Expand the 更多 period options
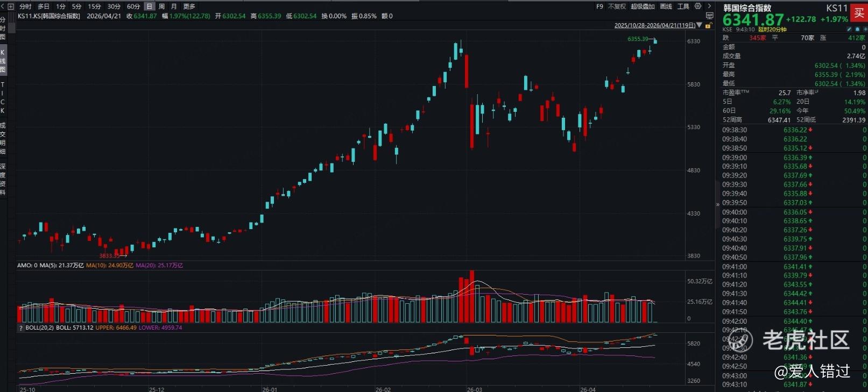868x392 pixels. tap(189, 6)
